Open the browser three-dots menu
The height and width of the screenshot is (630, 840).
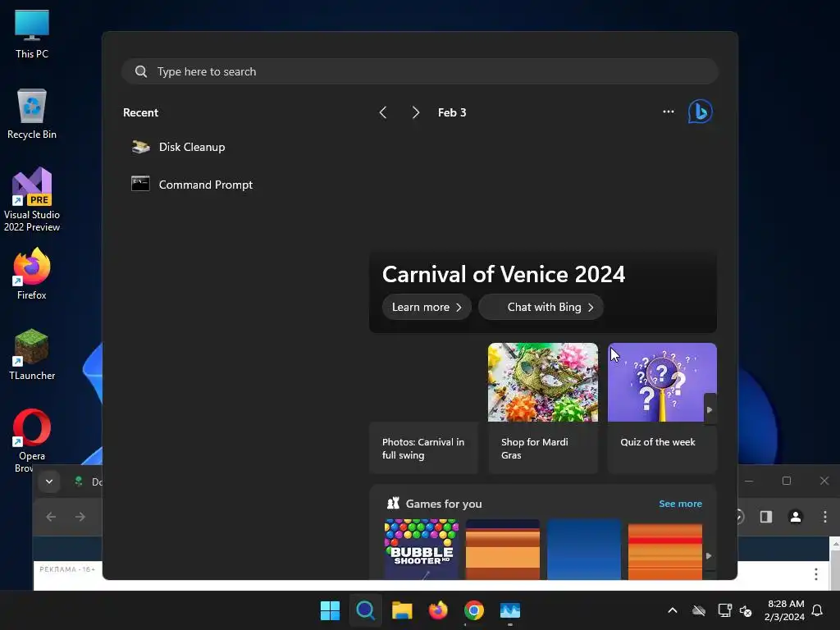(825, 517)
